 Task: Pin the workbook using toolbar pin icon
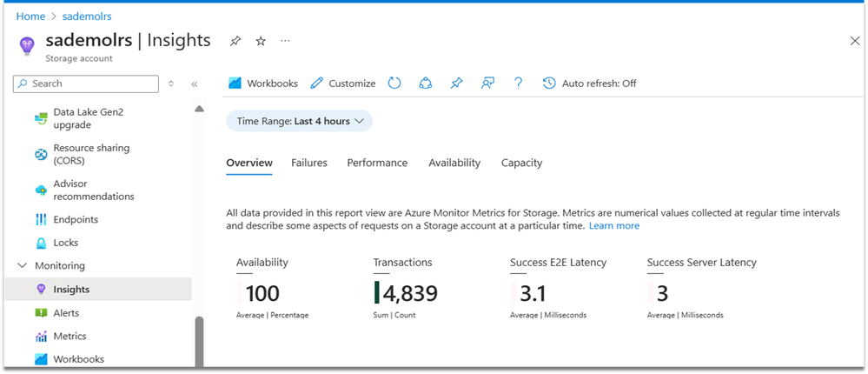(456, 83)
